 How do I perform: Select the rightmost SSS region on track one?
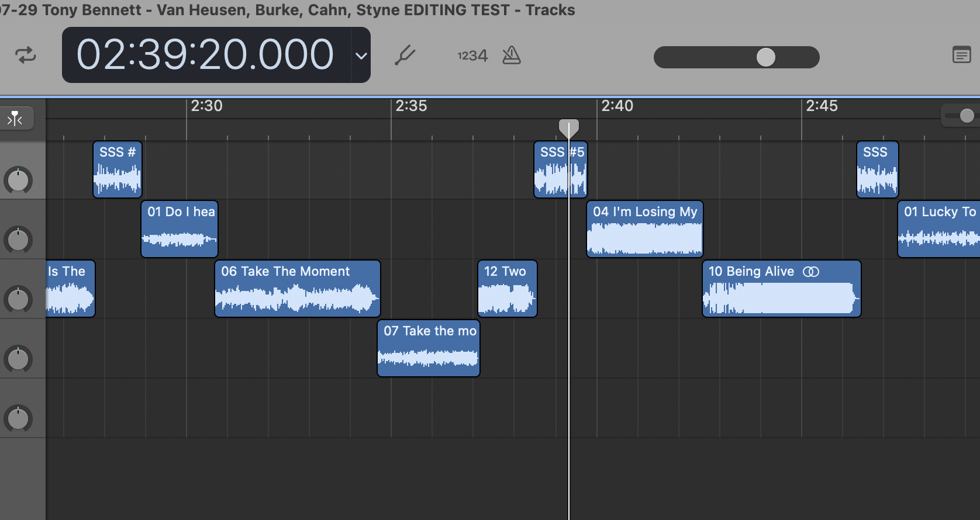tap(877, 169)
